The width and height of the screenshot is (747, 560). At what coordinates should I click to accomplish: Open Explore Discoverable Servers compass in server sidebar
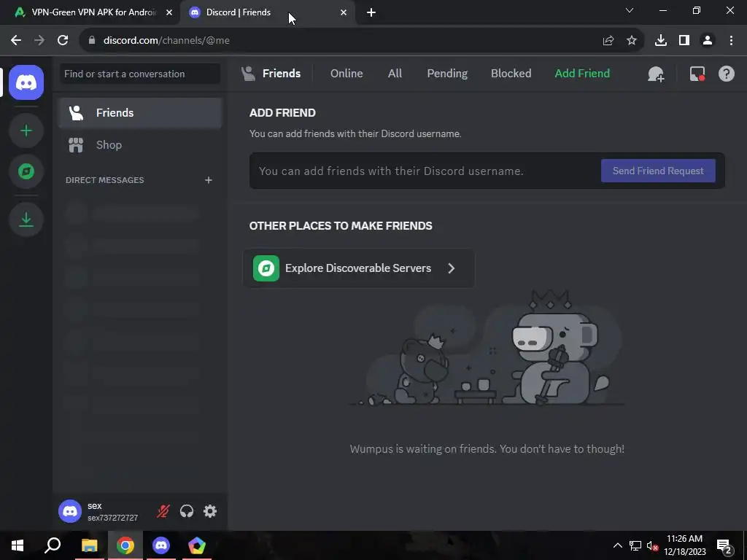click(x=26, y=171)
